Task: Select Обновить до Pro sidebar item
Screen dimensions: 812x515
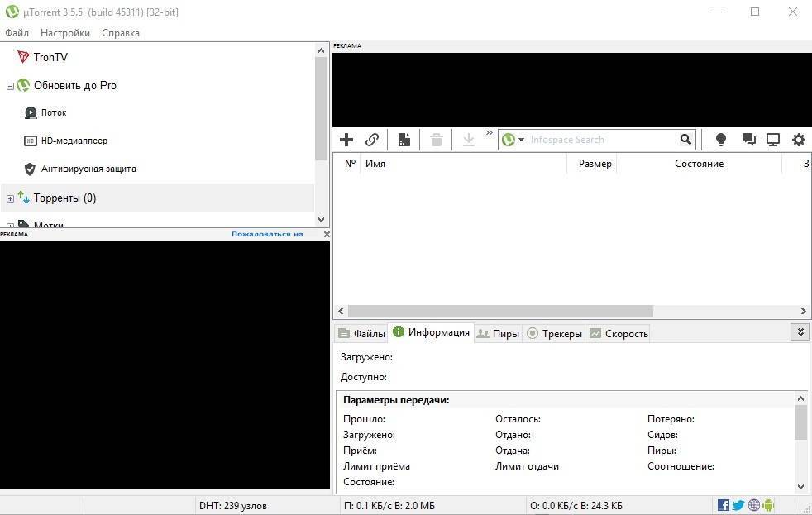Action: pos(75,85)
